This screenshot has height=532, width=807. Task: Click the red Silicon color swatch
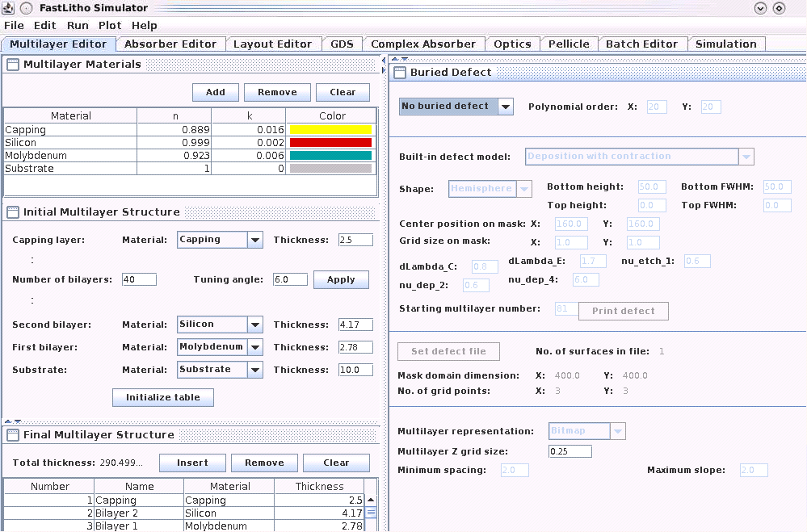pos(331,143)
